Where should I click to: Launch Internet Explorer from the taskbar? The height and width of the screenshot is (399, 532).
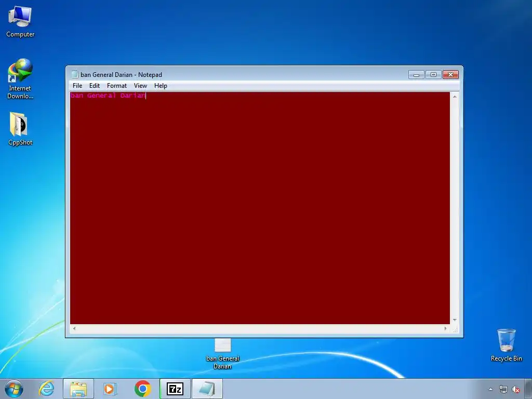46,389
